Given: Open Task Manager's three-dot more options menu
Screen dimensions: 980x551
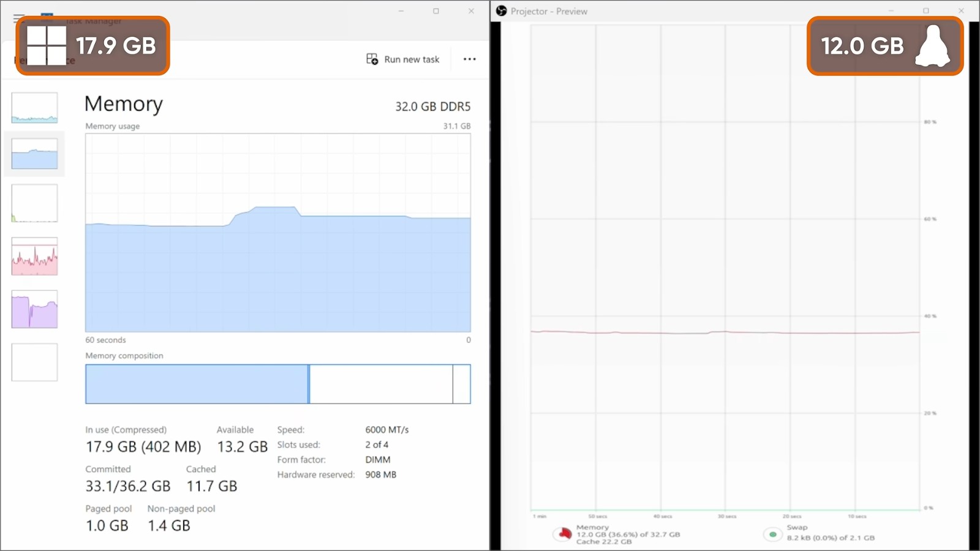Looking at the screenshot, I should tap(470, 59).
